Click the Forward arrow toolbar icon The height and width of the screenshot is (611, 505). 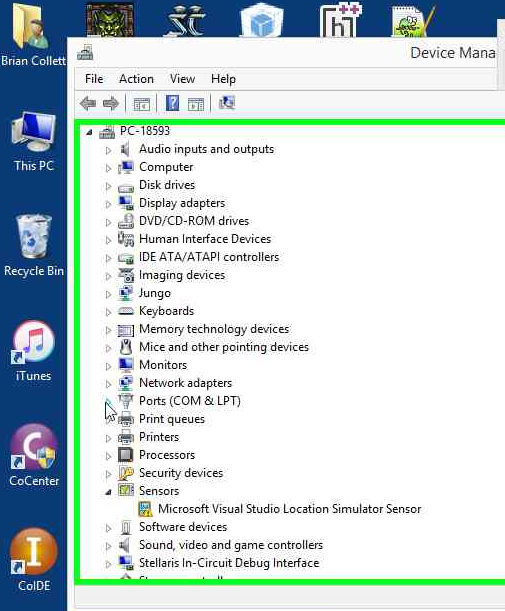tap(111, 104)
